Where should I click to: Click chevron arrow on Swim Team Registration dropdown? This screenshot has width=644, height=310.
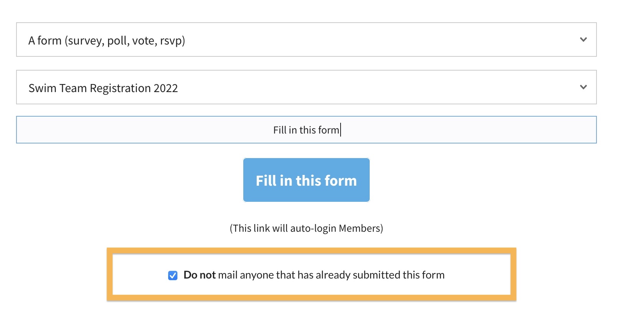(x=583, y=87)
